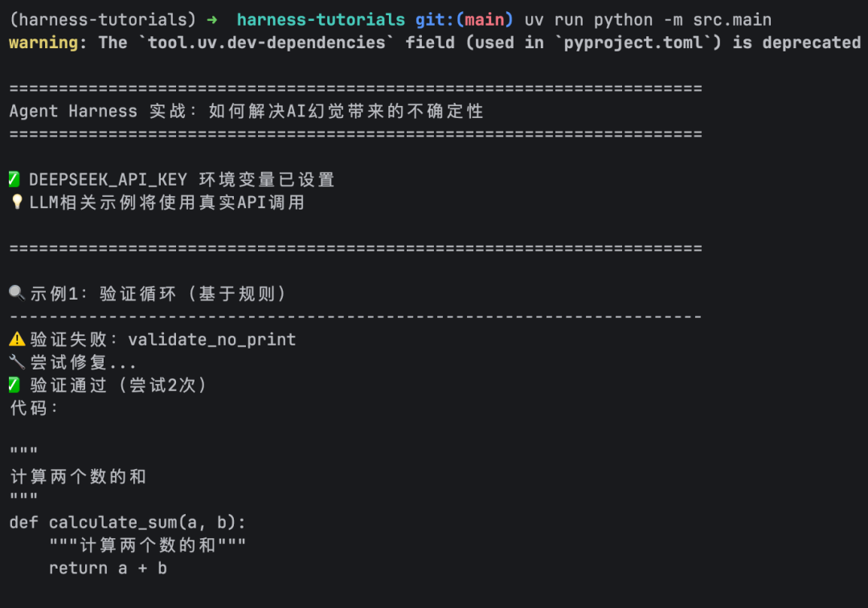Click the wrench icon beside 尝试修复
Screen dimensions: 868x608
[x=17, y=362]
